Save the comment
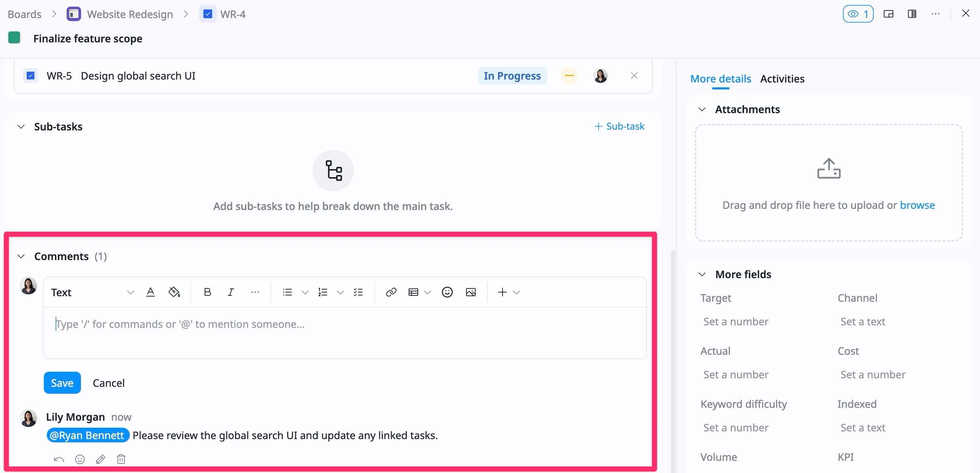This screenshot has height=473, width=980. click(x=62, y=383)
